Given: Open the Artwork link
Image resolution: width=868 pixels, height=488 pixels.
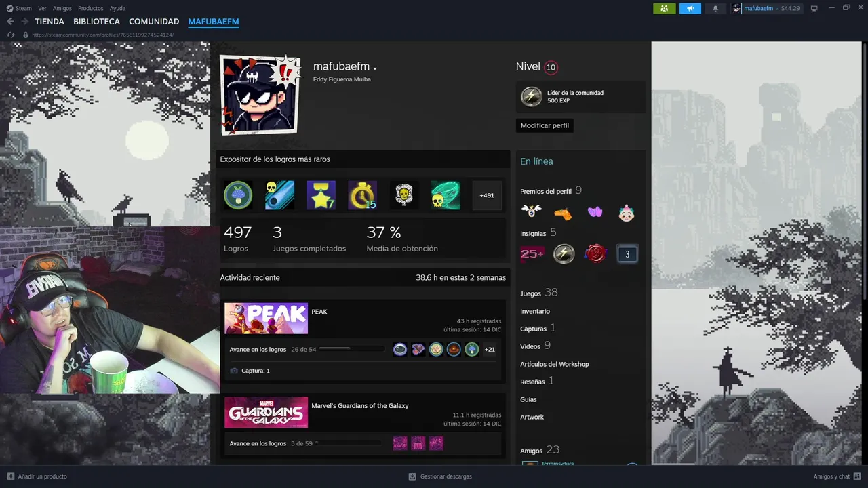Looking at the screenshot, I should pyautogui.click(x=532, y=417).
